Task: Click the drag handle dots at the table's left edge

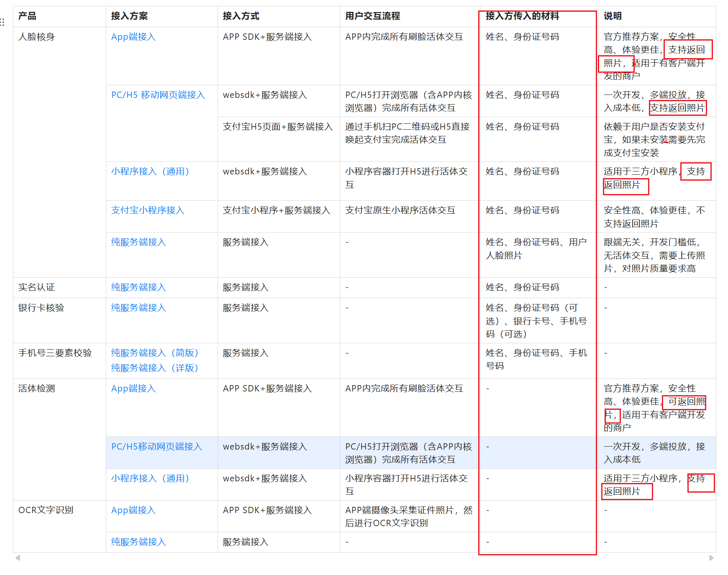Action: click(x=3, y=22)
